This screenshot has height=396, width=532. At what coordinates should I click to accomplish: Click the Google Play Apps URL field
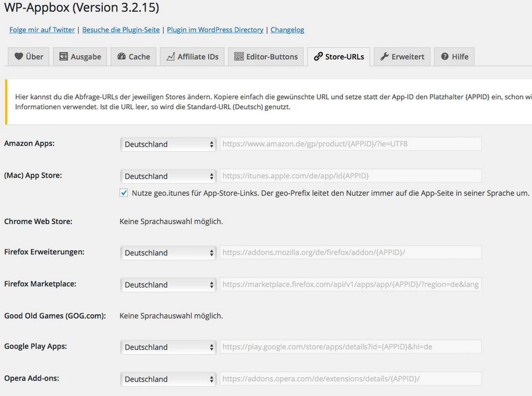(350, 347)
